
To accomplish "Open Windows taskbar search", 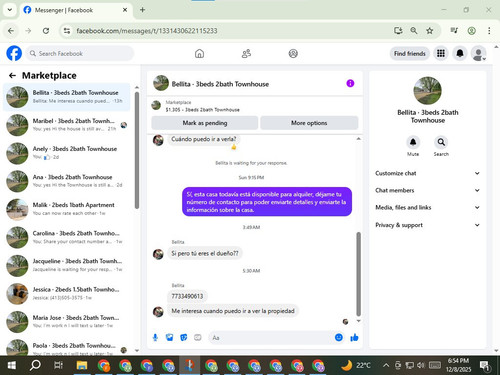I will click(x=35, y=365).
